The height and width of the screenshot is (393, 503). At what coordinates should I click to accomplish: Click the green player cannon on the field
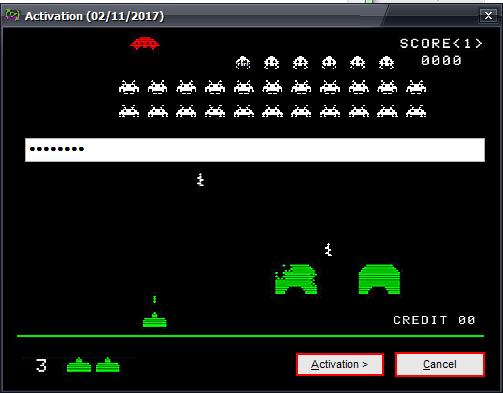[x=155, y=320]
